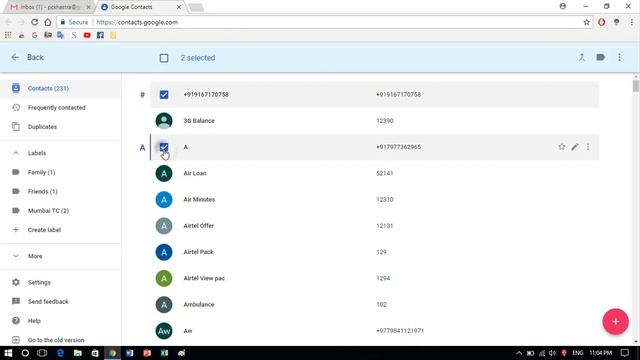
Task: Edit contact A with the pencil icon
Action: (575, 147)
